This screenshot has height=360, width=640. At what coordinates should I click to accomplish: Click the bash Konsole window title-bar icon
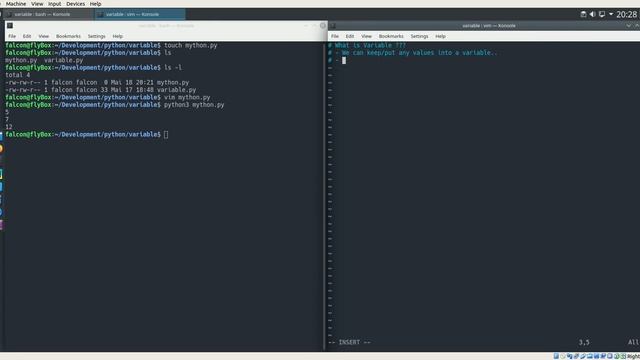(10, 26)
